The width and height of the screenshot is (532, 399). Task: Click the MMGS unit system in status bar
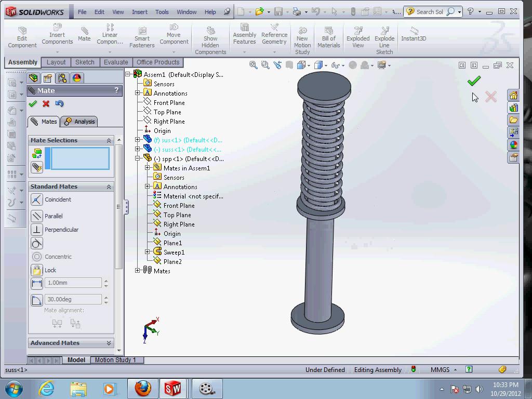[440, 369]
